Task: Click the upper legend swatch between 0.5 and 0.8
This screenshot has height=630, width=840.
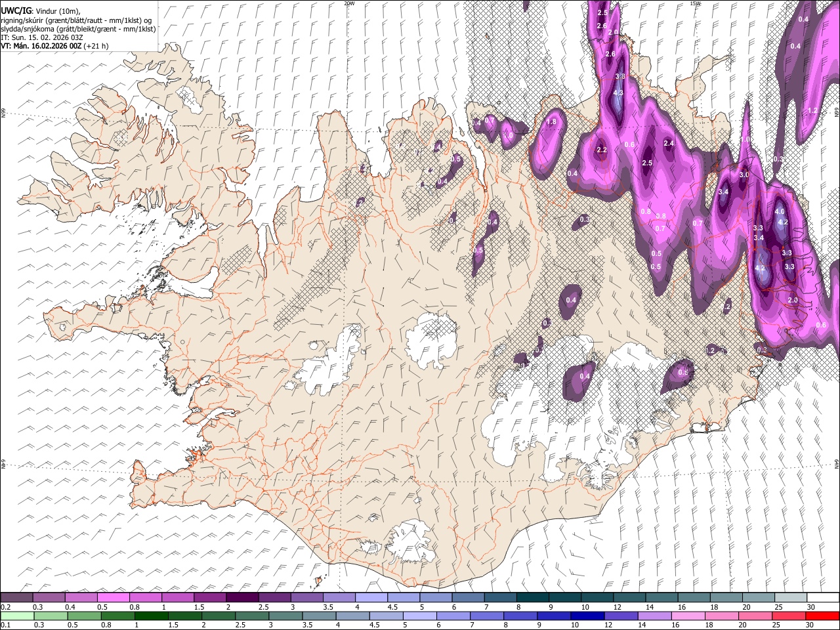Action: tap(114, 597)
